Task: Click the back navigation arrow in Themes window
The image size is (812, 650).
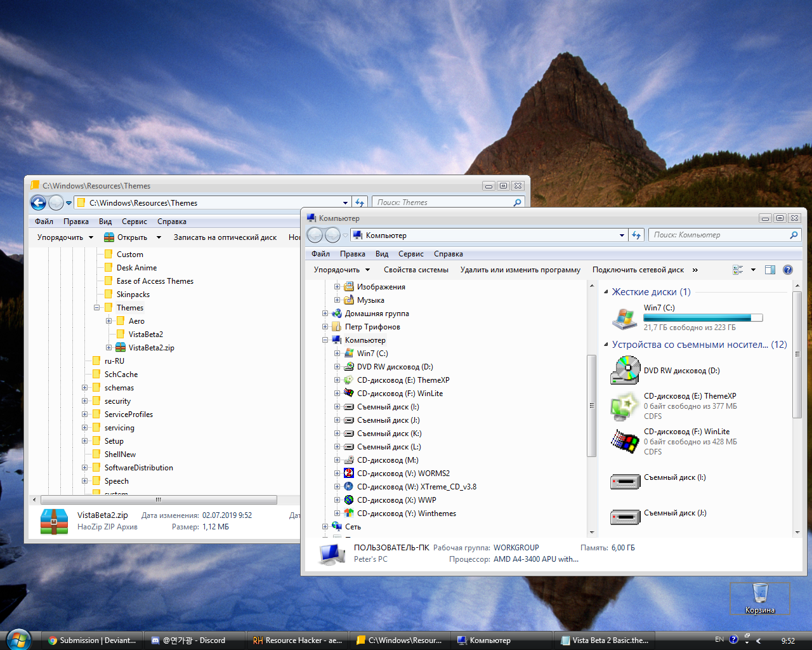Action: [x=38, y=202]
